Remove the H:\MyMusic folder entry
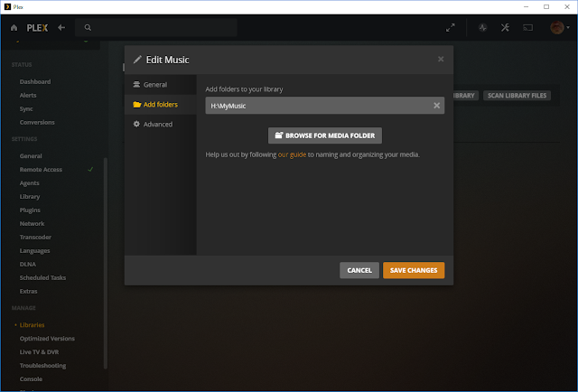 tap(436, 106)
